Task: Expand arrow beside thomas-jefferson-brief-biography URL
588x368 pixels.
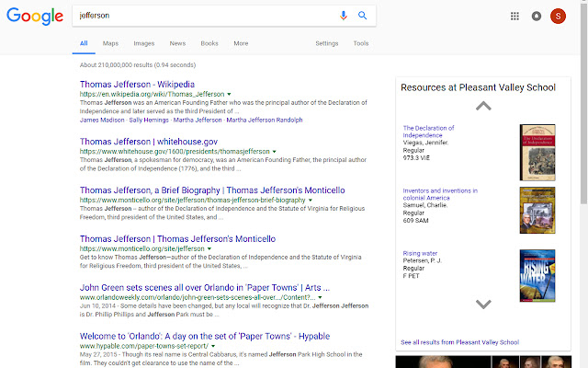Action: click(311, 201)
